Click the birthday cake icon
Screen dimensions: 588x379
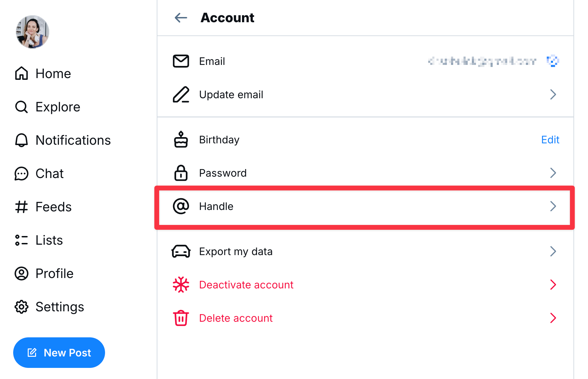[x=181, y=140]
